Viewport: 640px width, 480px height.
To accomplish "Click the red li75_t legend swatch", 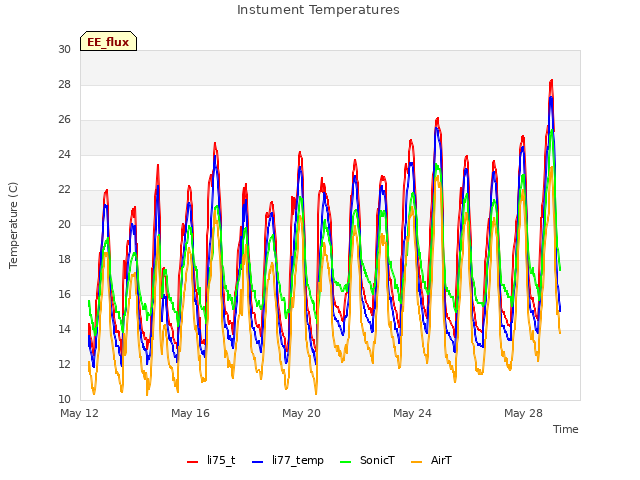I will [x=192, y=462].
